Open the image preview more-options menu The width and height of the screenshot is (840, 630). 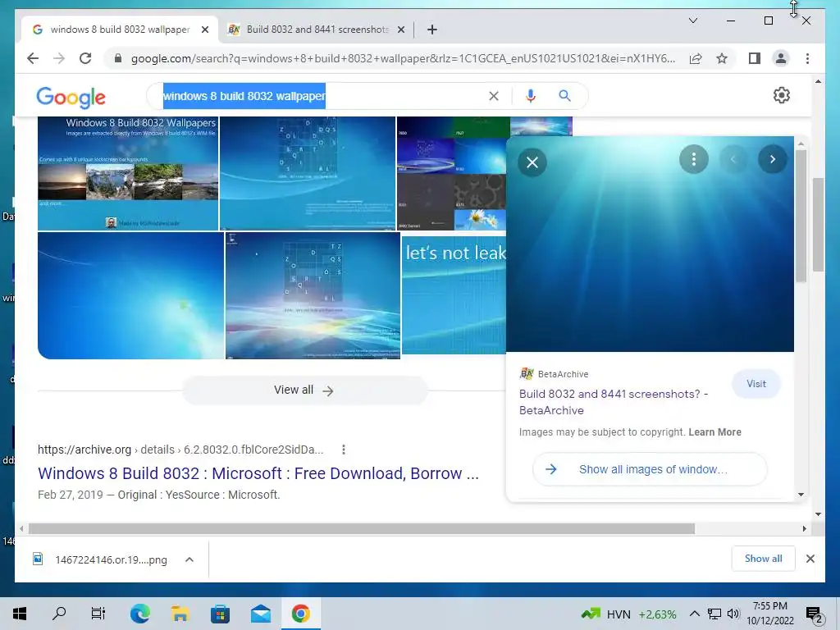point(694,159)
